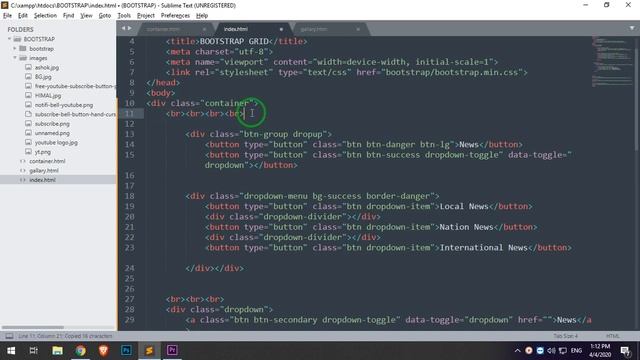Open HIMAL.jpg in the sidebar

pos(48,96)
